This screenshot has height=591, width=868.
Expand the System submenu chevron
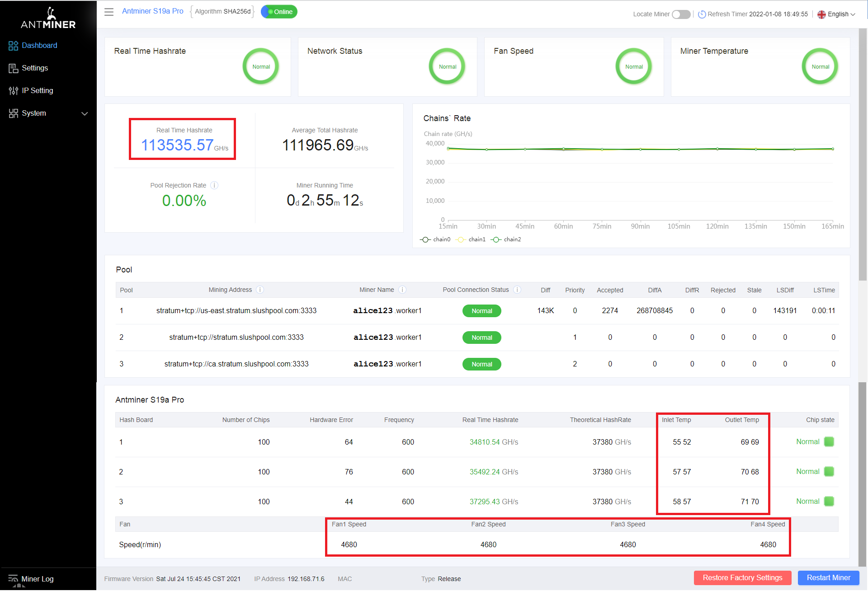click(85, 113)
